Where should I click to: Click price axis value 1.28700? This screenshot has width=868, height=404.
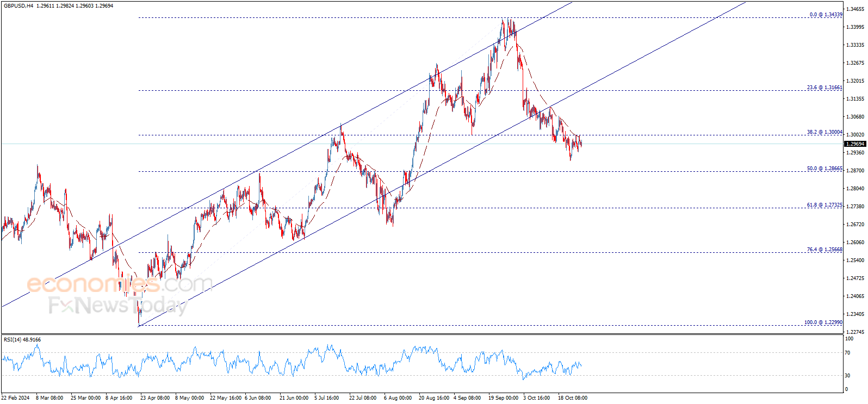(x=855, y=171)
